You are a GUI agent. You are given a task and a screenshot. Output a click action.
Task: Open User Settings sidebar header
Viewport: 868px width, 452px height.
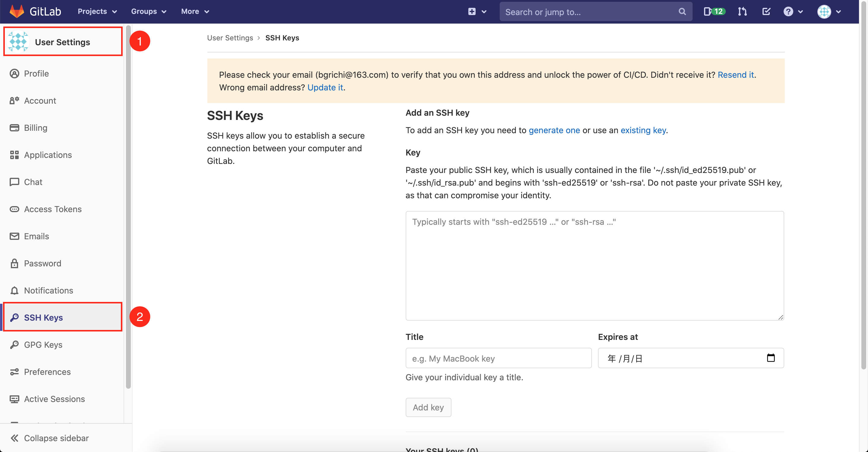point(63,42)
